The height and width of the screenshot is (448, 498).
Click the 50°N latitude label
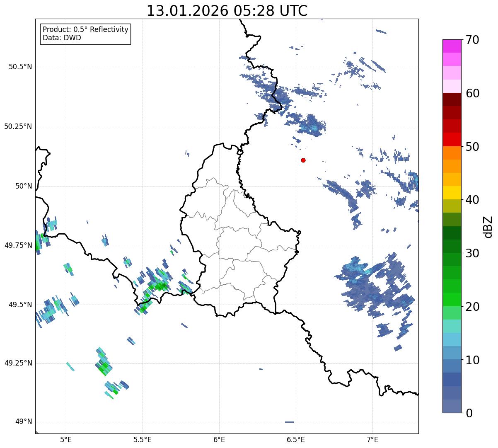pos(24,186)
